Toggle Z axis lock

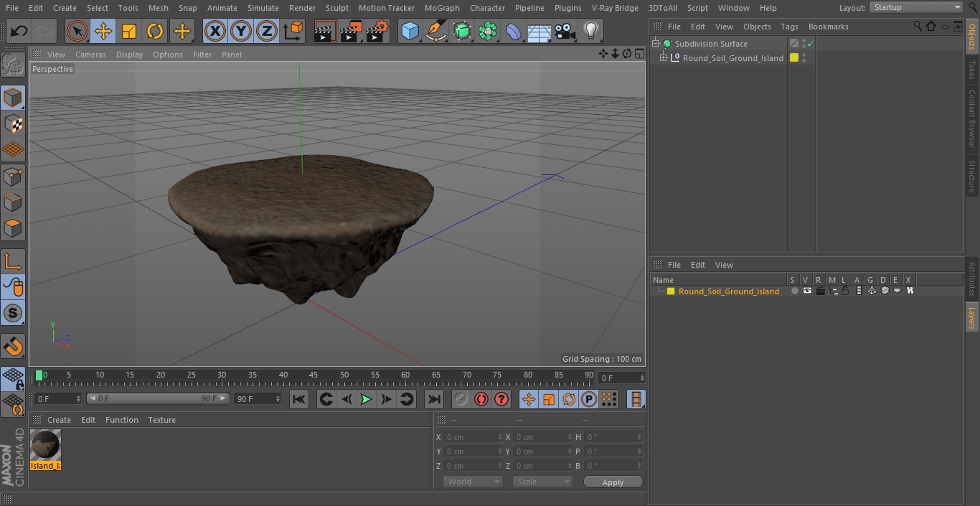(267, 32)
